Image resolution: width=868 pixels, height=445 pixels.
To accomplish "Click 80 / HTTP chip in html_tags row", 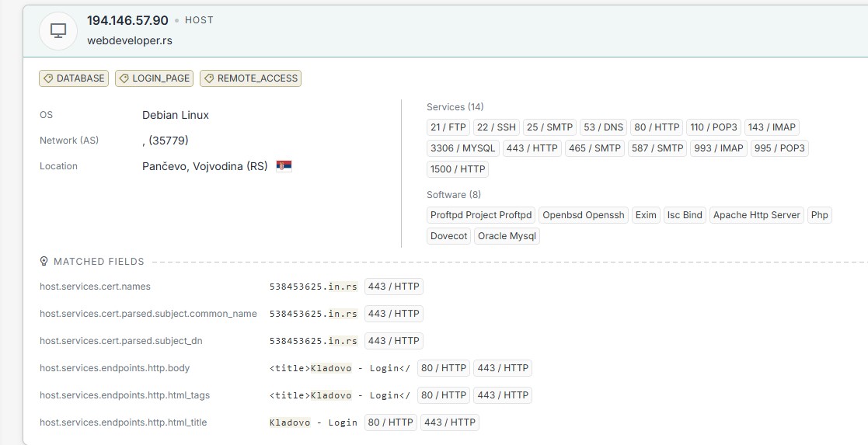I will (444, 395).
